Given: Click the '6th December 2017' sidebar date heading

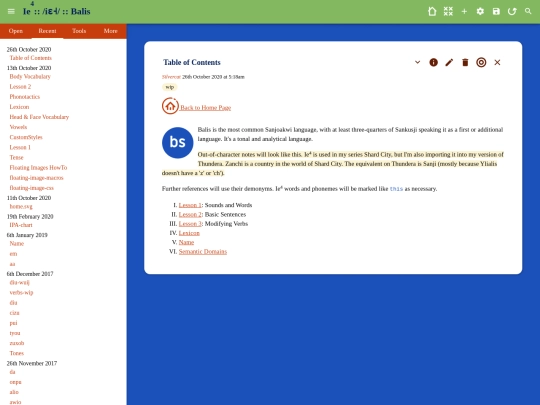Looking at the screenshot, I should [30, 274].
